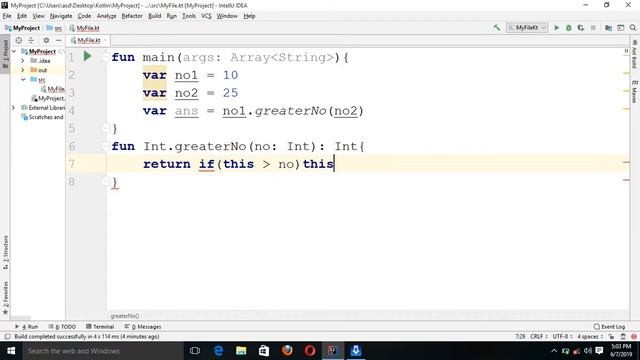Click the read-only lock icon in status bar
The image size is (640, 360).
tap(611, 337)
